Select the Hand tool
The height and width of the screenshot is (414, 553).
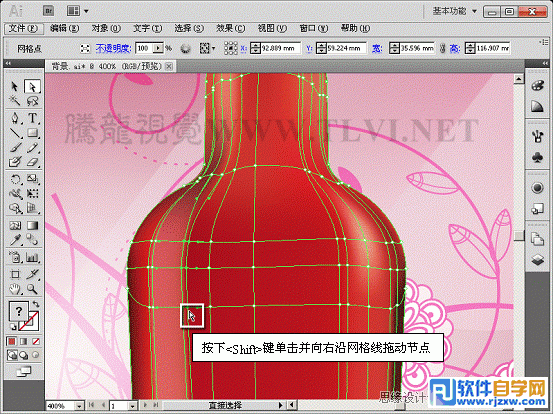(x=15, y=290)
